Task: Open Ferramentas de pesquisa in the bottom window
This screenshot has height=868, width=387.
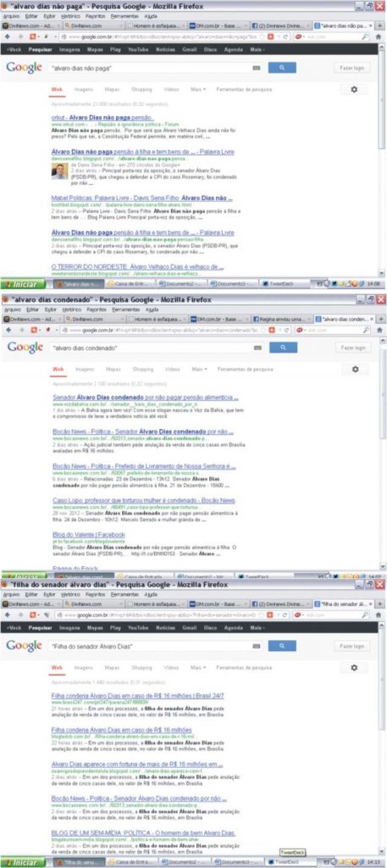Action: pyautogui.click(x=244, y=668)
